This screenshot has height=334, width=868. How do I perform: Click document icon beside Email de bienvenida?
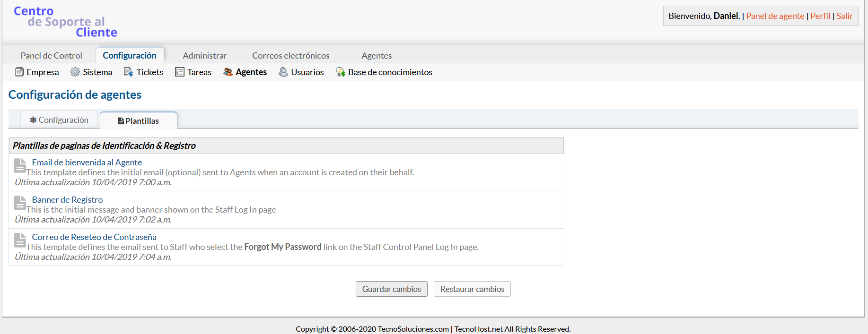20,166
